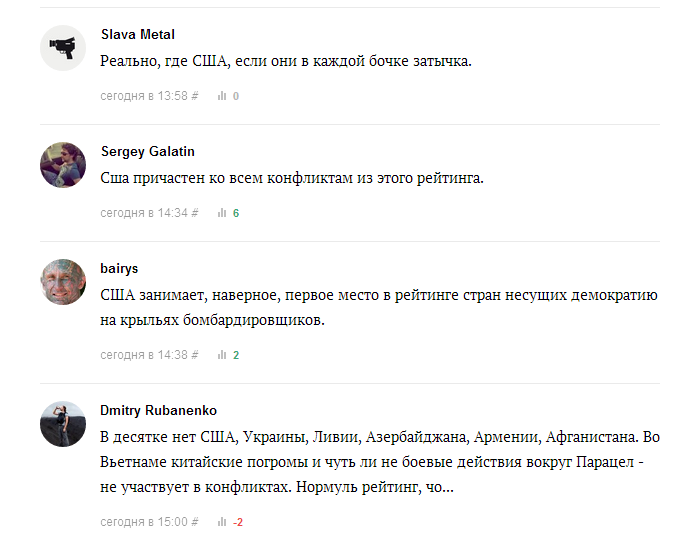Click the rating bars icon next to score -2
The image size is (683, 540).
coord(222,522)
